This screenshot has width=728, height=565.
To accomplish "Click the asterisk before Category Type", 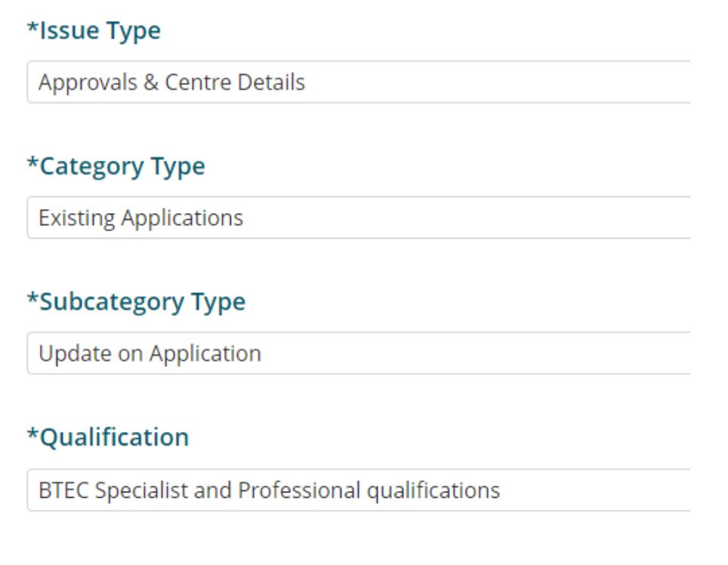I will 31,165.
